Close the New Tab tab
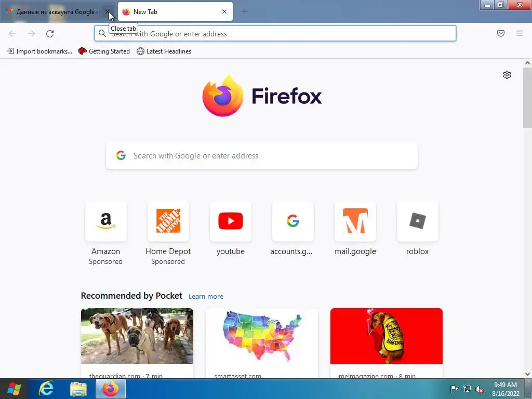 click(224, 11)
